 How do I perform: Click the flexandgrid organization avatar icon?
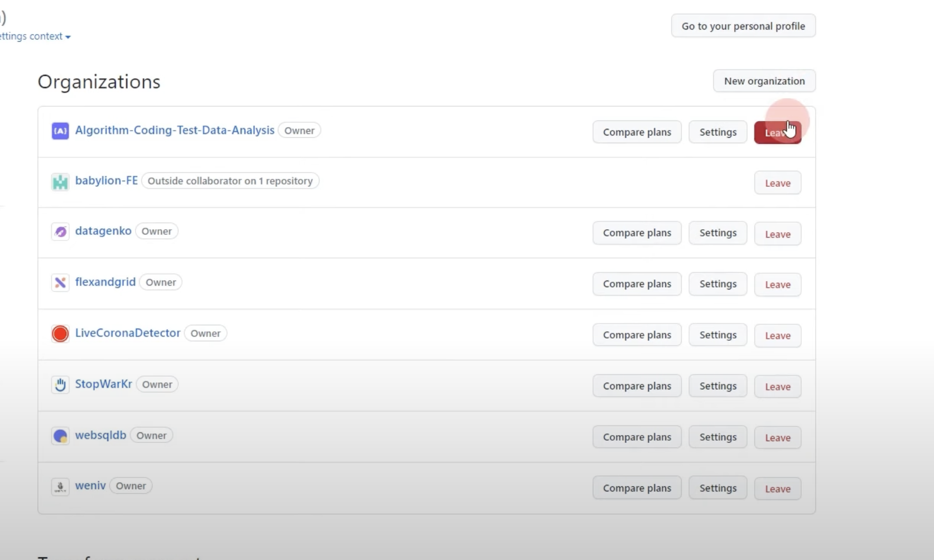[x=60, y=283]
